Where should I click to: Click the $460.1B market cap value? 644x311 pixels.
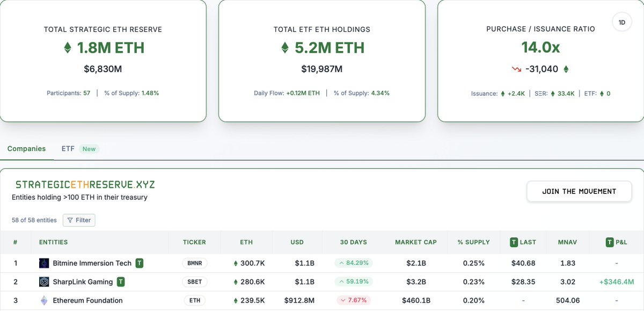416,301
